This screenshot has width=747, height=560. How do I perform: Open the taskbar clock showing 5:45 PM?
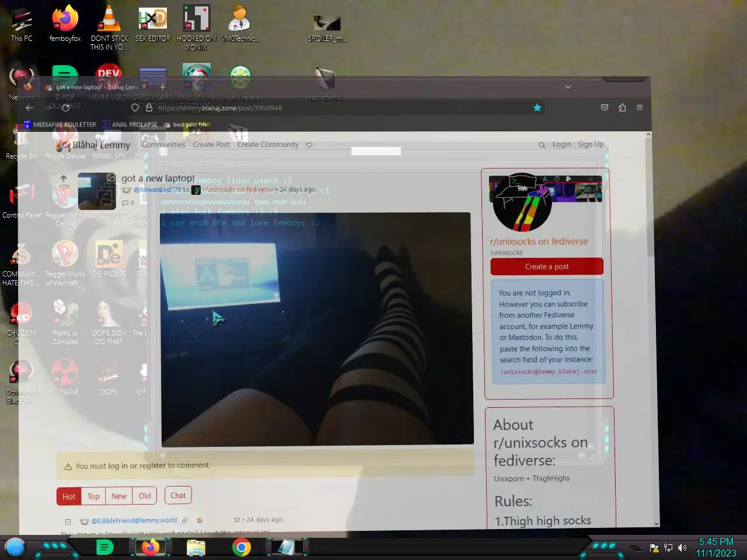pyautogui.click(x=716, y=547)
